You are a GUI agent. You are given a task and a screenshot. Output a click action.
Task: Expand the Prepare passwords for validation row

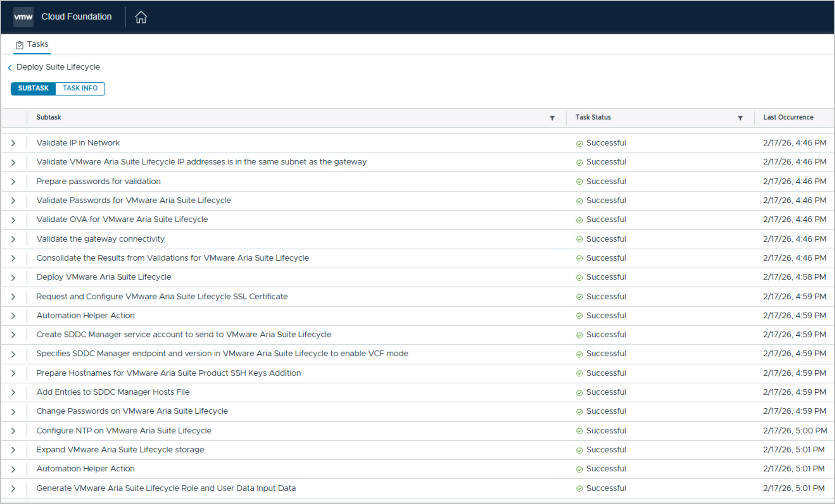(x=13, y=181)
